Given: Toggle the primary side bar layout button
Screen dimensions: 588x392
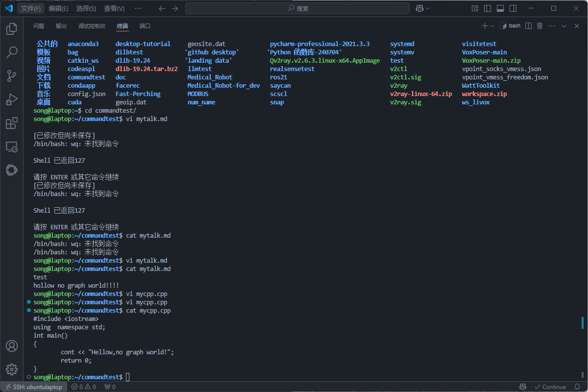Looking at the screenshot, I should (x=487, y=8).
